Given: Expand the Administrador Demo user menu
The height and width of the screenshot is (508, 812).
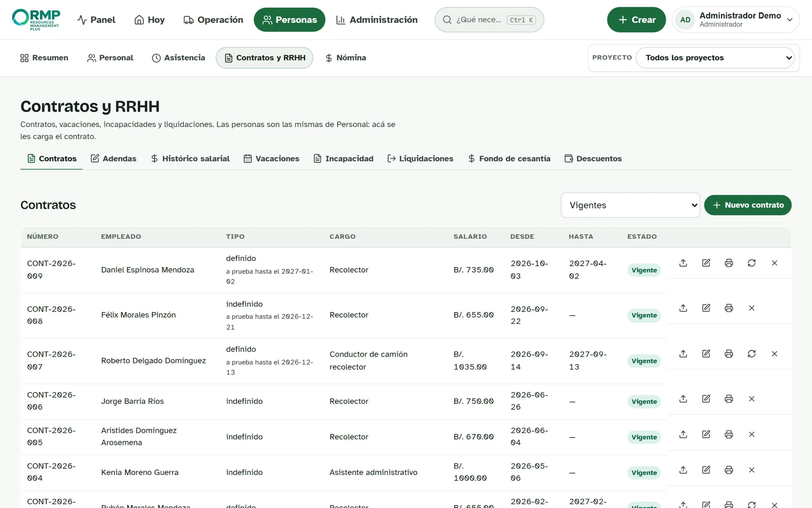Looking at the screenshot, I should pyautogui.click(x=736, y=20).
